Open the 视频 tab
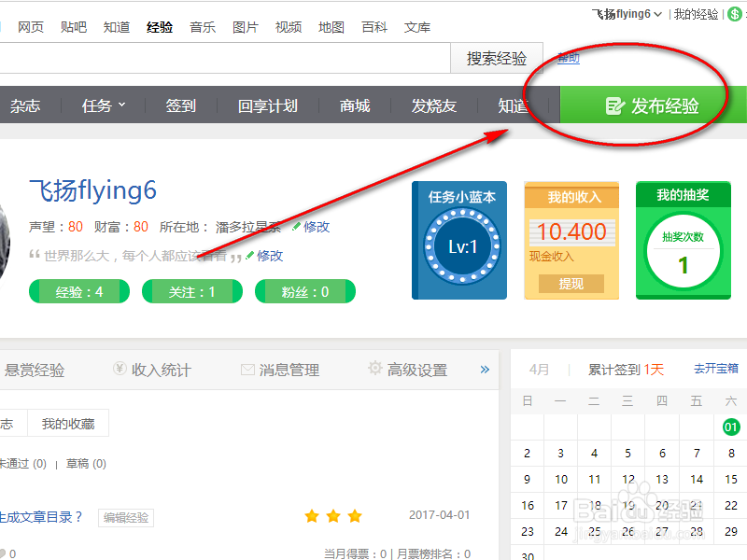The width and height of the screenshot is (747, 560). click(289, 27)
